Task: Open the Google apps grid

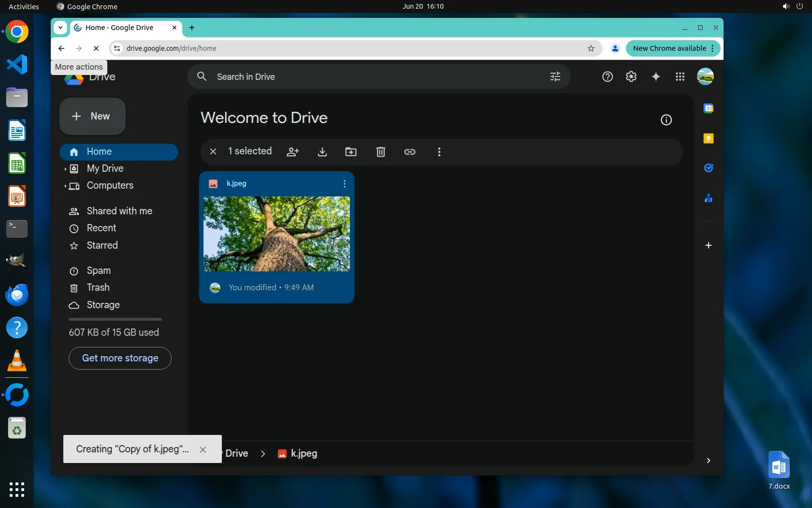Action: (680, 76)
